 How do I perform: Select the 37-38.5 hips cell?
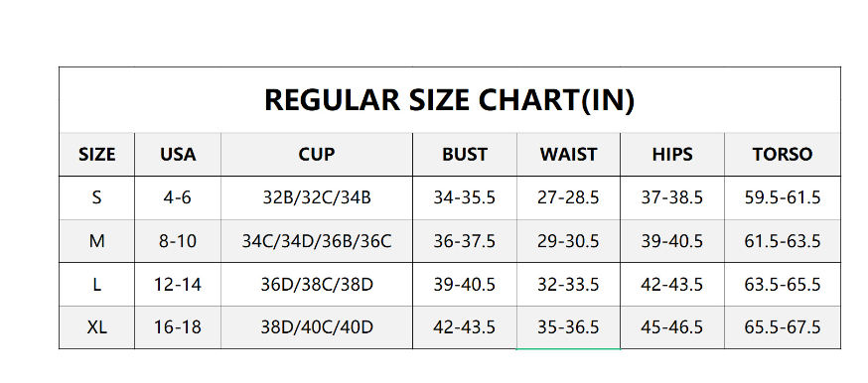(x=672, y=197)
